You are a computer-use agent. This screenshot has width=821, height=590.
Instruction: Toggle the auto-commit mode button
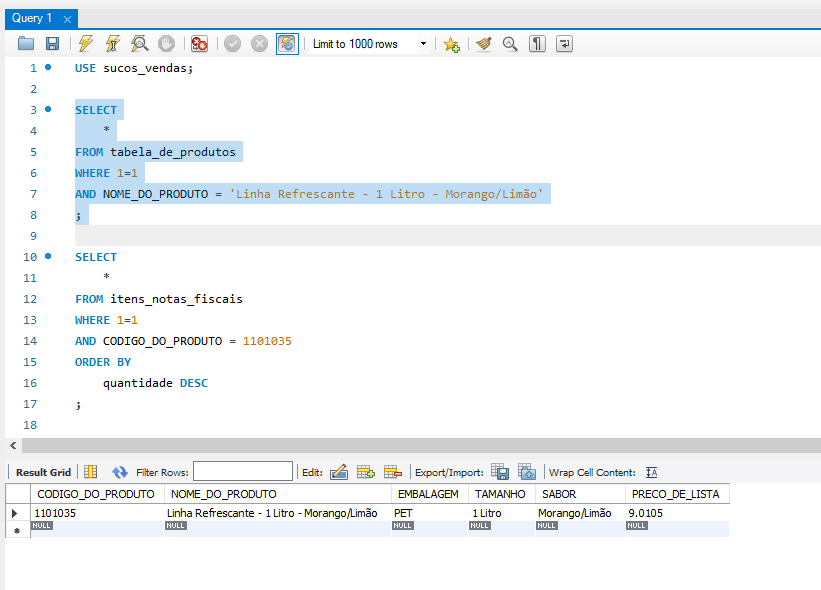(x=287, y=44)
